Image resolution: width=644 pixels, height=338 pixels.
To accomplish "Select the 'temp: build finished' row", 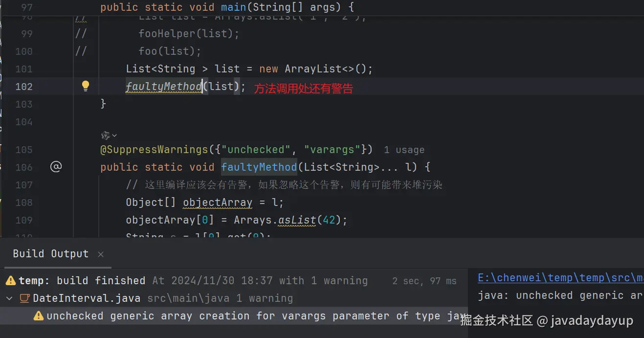I will [x=234, y=281].
